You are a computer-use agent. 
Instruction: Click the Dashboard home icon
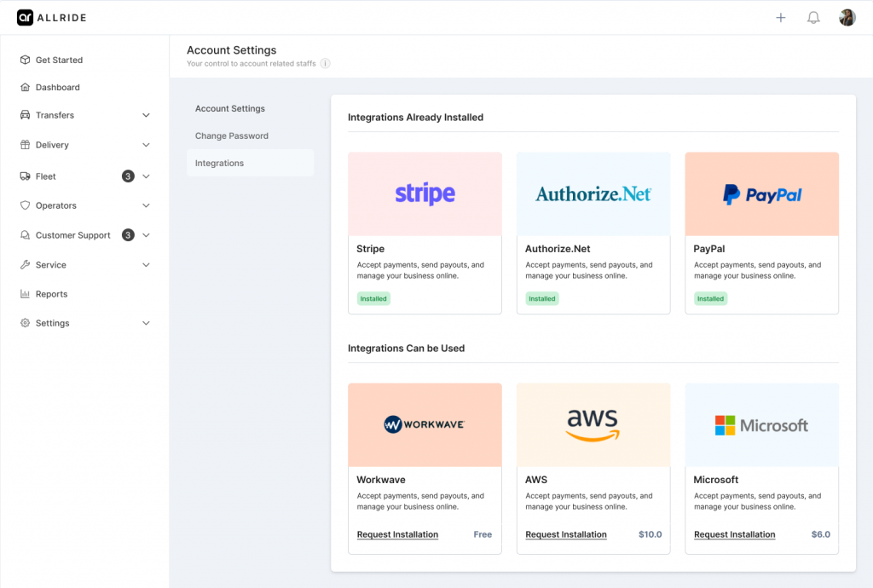pyautogui.click(x=25, y=87)
